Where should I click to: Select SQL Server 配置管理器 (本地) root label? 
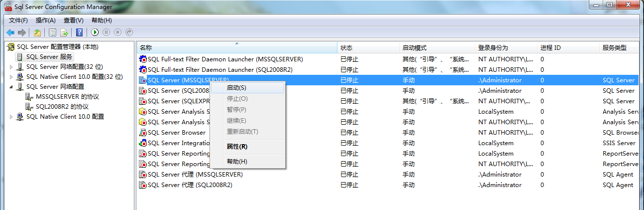click(58, 47)
